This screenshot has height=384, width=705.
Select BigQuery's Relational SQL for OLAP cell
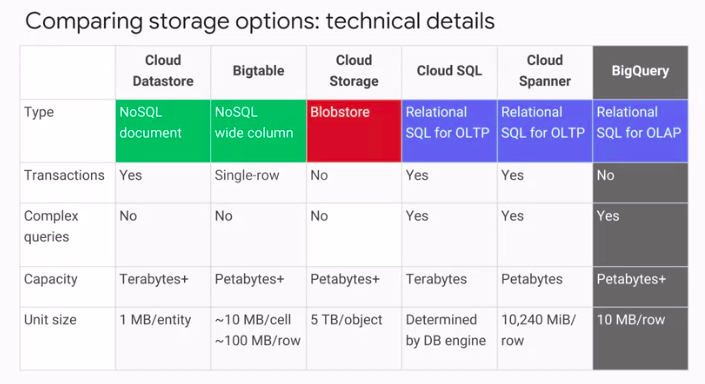[x=640, y=131]
